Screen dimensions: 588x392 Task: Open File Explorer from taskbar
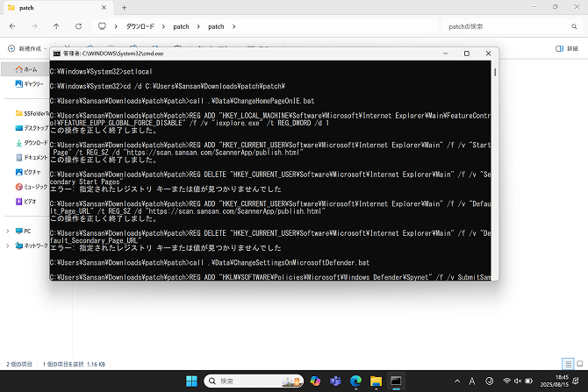point(376,381)
